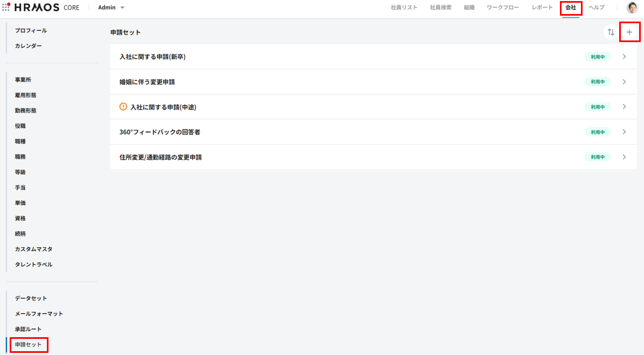Switch to the 社員リスト tab
The height and width of the screenshot is (355, 644).
coord(404,8)
